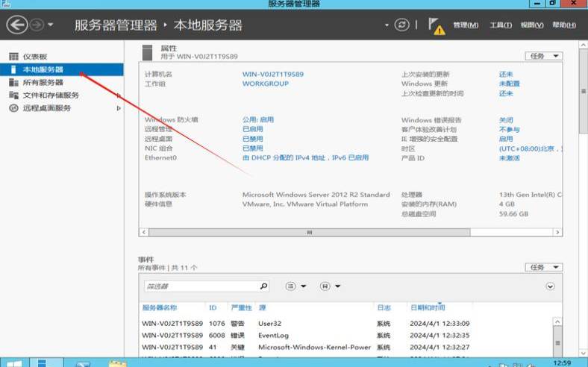Click NIC 组合 status 已禁用
The image size is (588, 367).
pyautogui.click(x=253, y=148)
